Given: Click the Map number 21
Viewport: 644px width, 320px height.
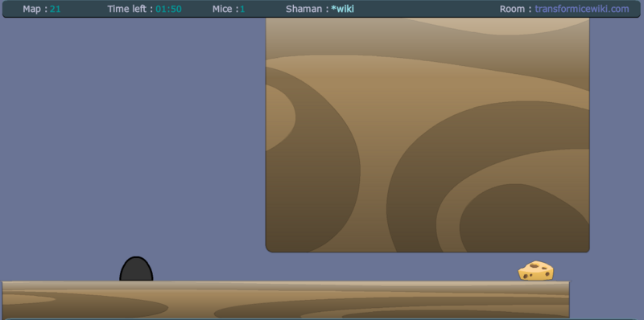Looking at the screenshot, I should (x=55, y=9).
